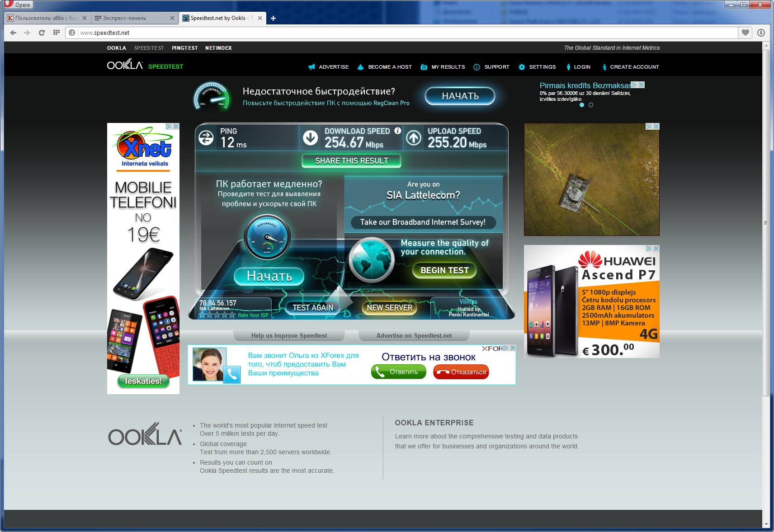Screen dimensions: 774x532
Task: Click the browser Forward arrow
Action: 27,33
